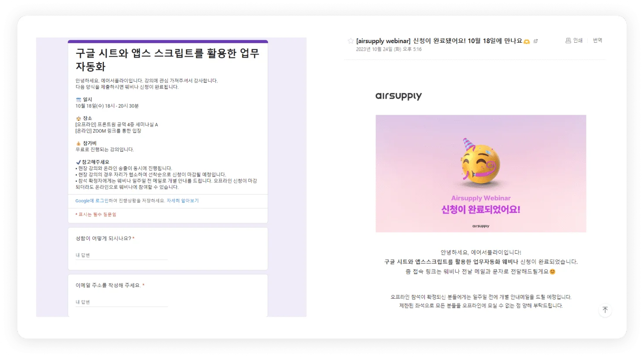This screenshot has width=644, height=358.
Task: Click the purple header bar atop the form
Action: (168, 41)
